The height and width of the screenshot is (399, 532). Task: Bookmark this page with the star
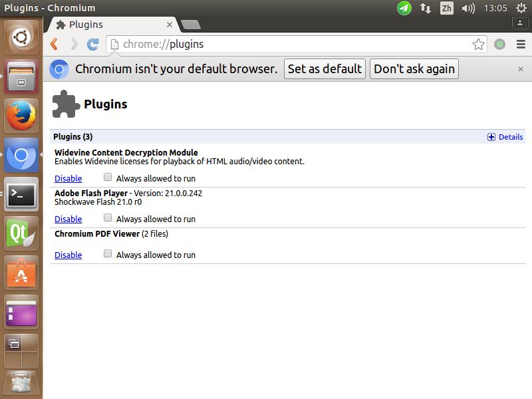(478, 45)
